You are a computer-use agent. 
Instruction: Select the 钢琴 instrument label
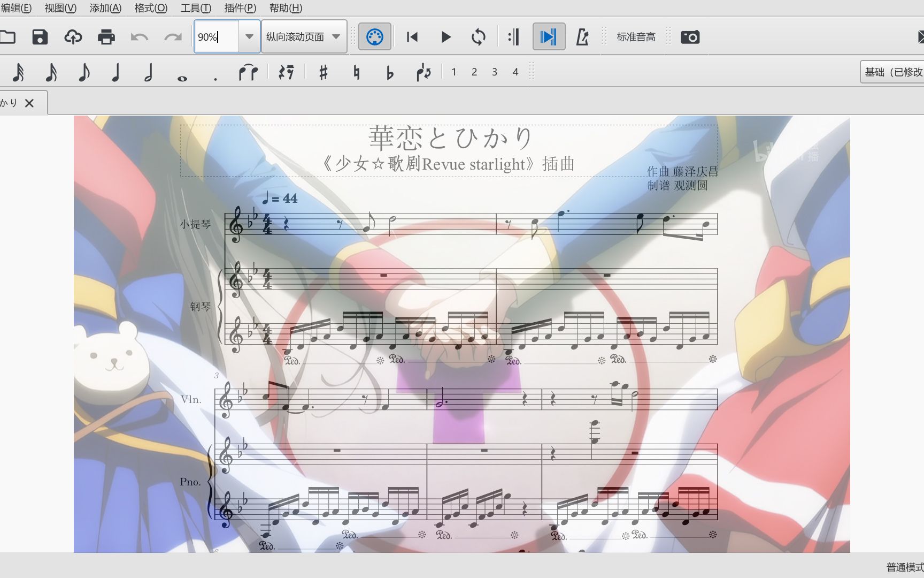point(201,306)
